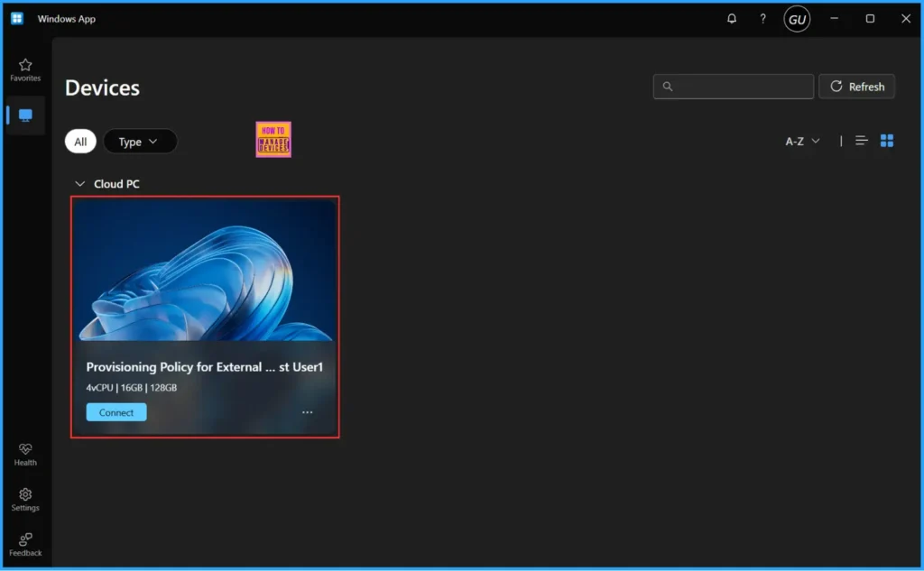Select the Devices monitor icon in sidebar
This screenshot has width=924, height=571.
pyautogui.click(x=25, y=115)
